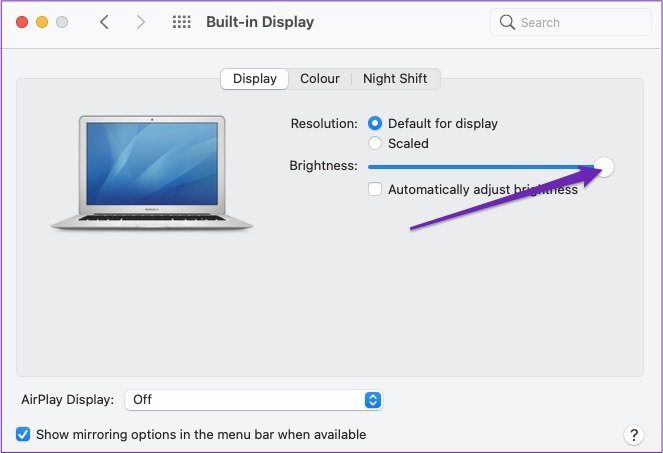Open the AirPlay Display dropdown
Image resolution: width=663 pixels, height=453 pixels.
[254, 400]
